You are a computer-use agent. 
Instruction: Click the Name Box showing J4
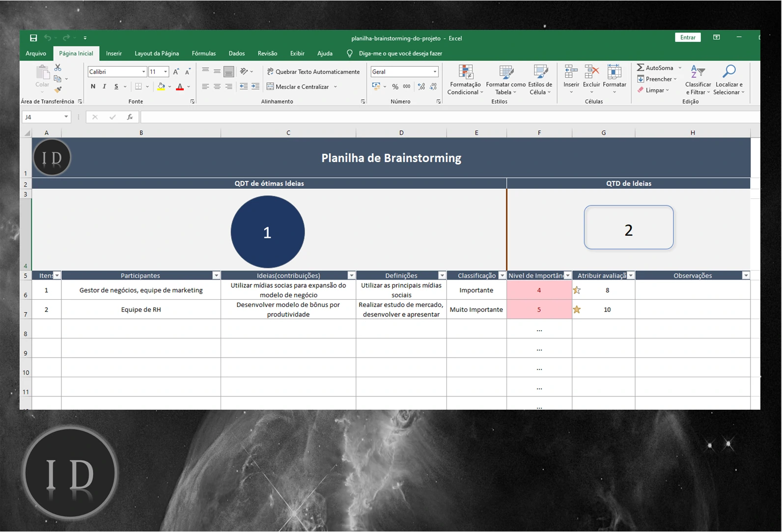tap(42, 117)
